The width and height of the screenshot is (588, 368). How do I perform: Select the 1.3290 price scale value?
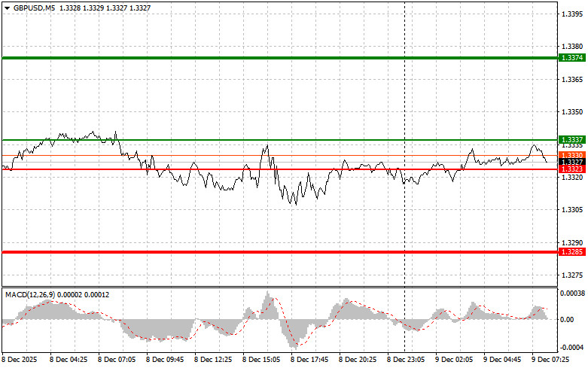pos(572,243)
